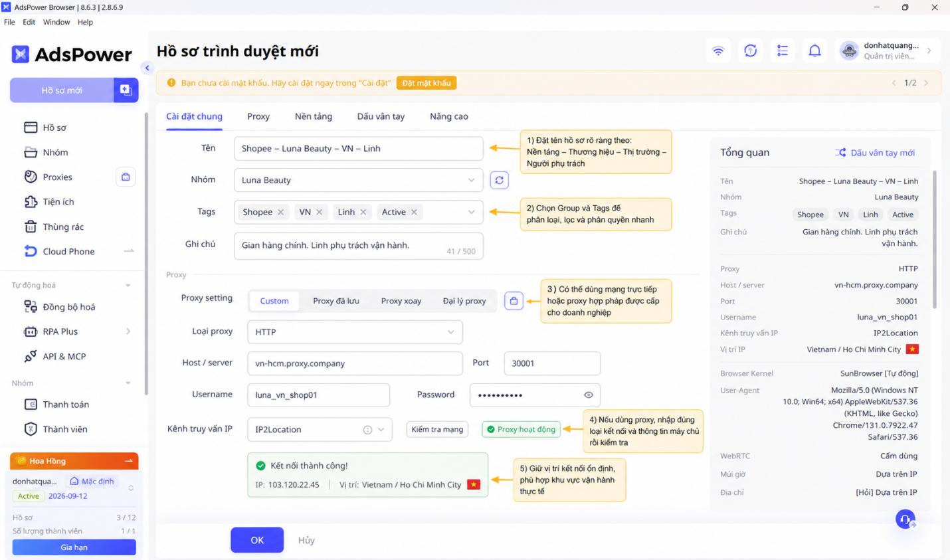This screenshot has width=950, height=560.
Task: Click Hồ sơ mới button
Action: [62, 90]
